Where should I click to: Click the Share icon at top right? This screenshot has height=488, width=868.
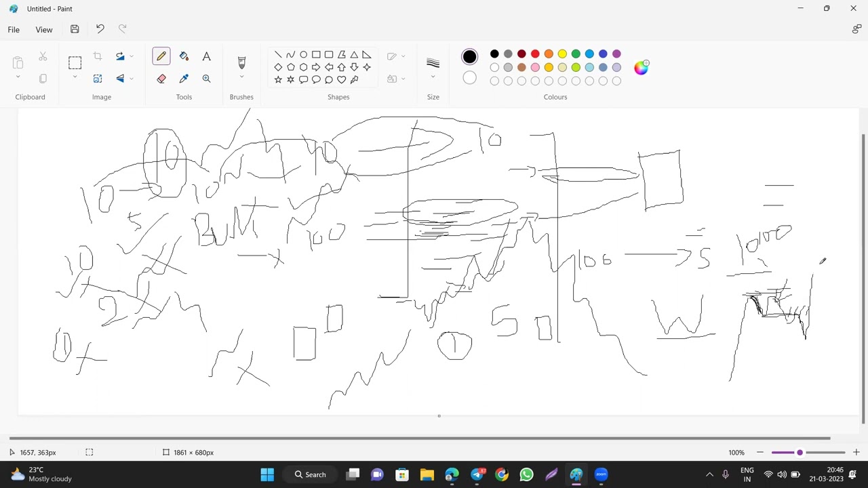point(856,29)
